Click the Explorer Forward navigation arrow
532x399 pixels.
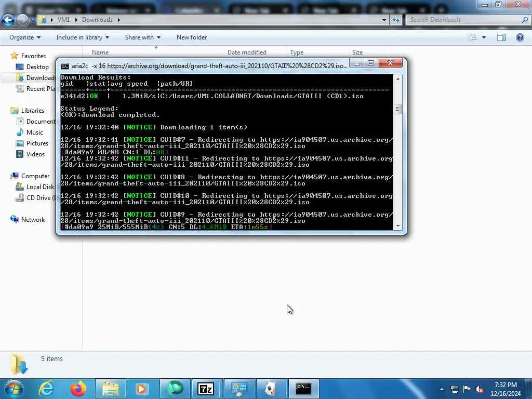(x=22, y=20)
